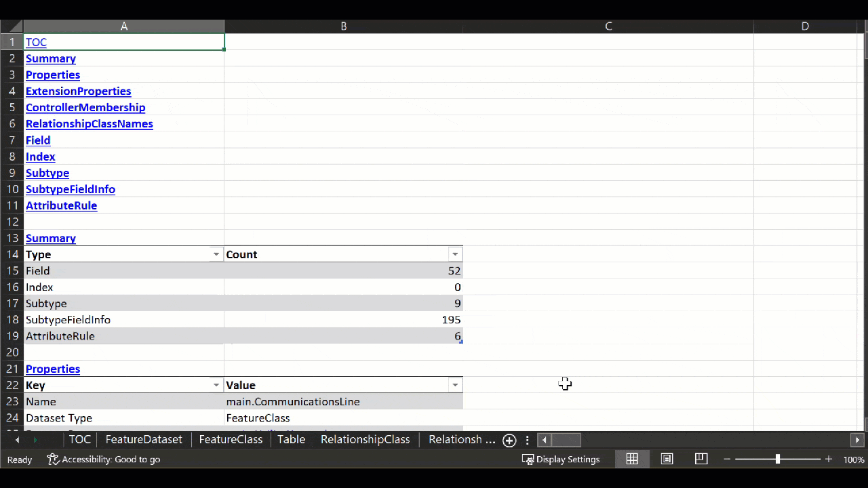Click the Summary section heading link in row 13

(51, 238)
